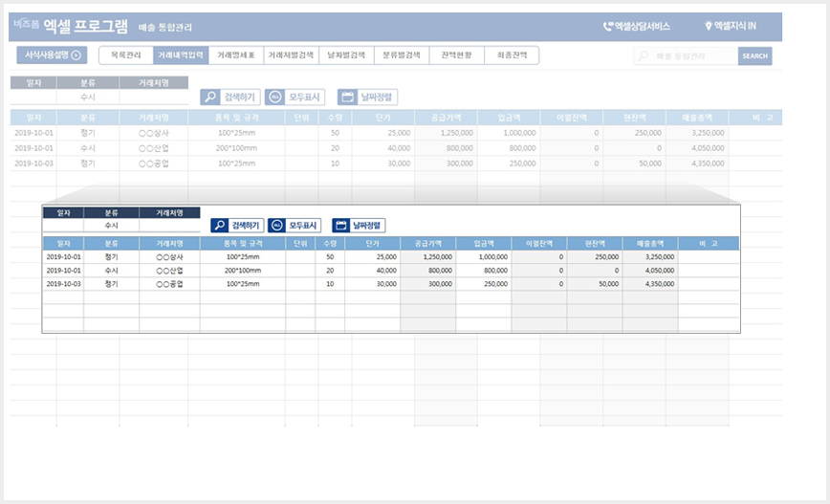Click 3,250,000 sales total in enlarged table

[650, 256]
